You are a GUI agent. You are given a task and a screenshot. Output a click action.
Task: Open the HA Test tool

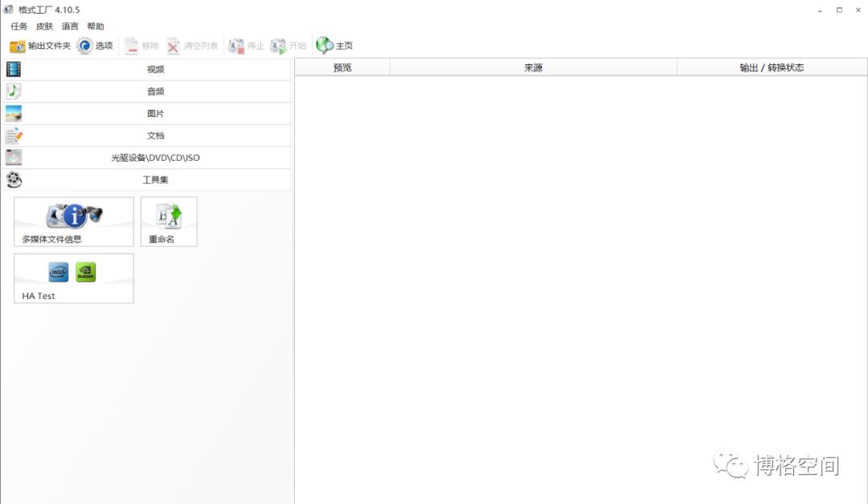[x=74, y=279]
